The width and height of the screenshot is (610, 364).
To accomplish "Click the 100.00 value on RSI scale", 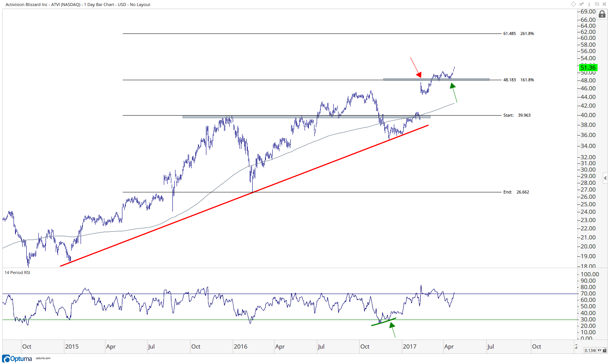I will coord(590,274).
